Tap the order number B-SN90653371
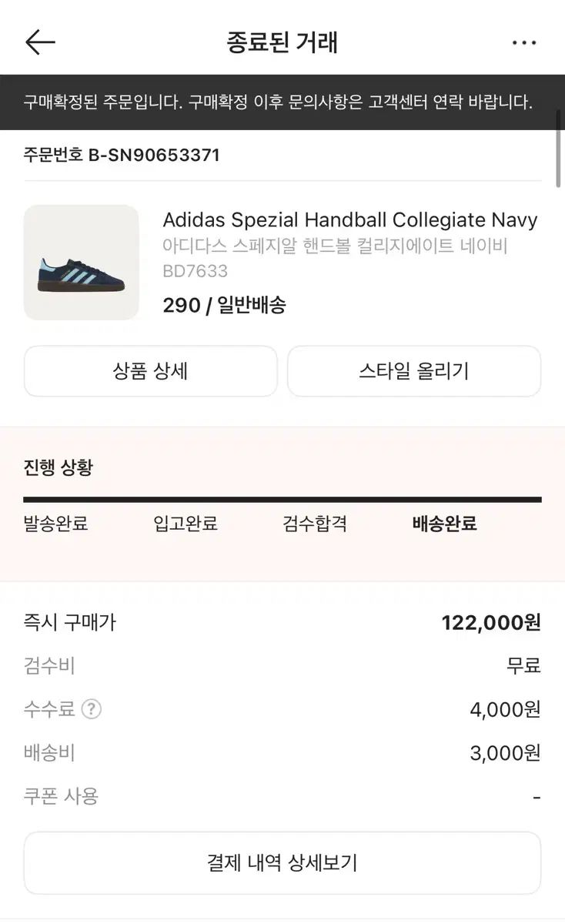The image size is (565, 924). pos(155,155)
